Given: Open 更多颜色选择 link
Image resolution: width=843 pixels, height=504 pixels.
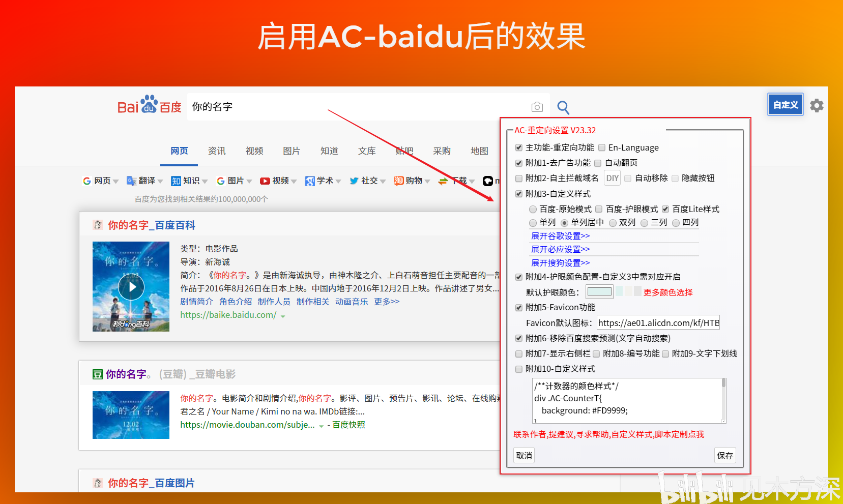Looking at the screenshot, I should pyautogui.click(x=668, y=292).
